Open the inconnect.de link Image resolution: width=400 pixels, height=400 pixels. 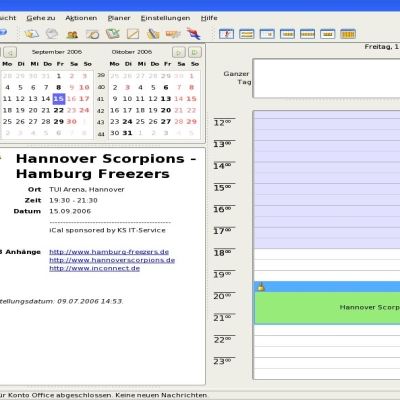click(x=94, y=268)
